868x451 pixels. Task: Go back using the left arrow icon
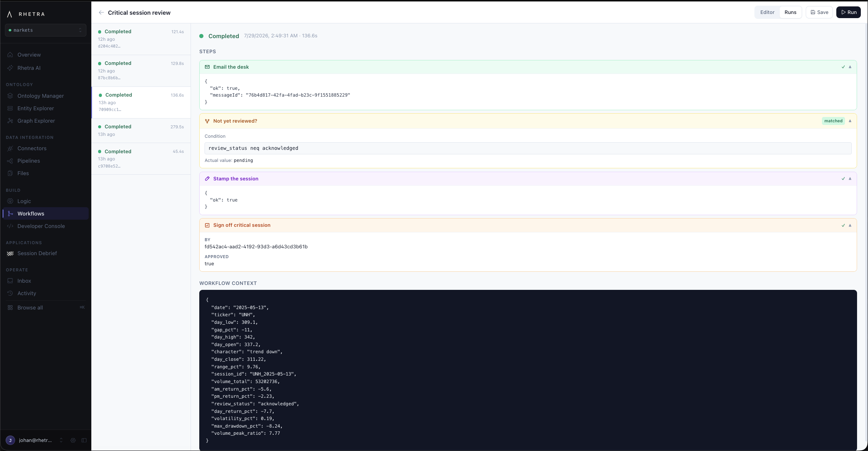101,12
